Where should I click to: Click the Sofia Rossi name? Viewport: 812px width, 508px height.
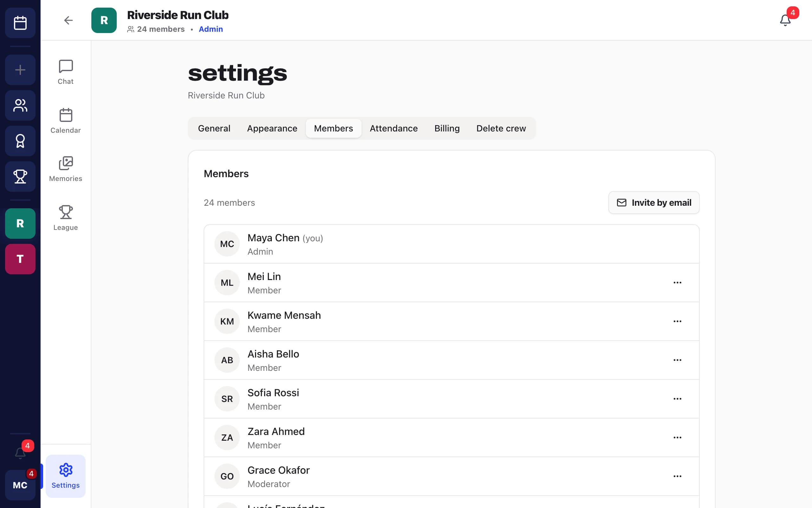(x=273, y=393)
